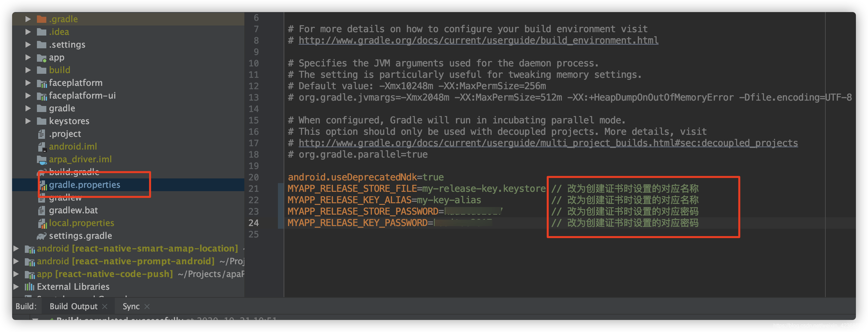Click the react-native-smart-amap-location module icon
The width and height of the screenshot is (868, 332).
tap(30, 249)
